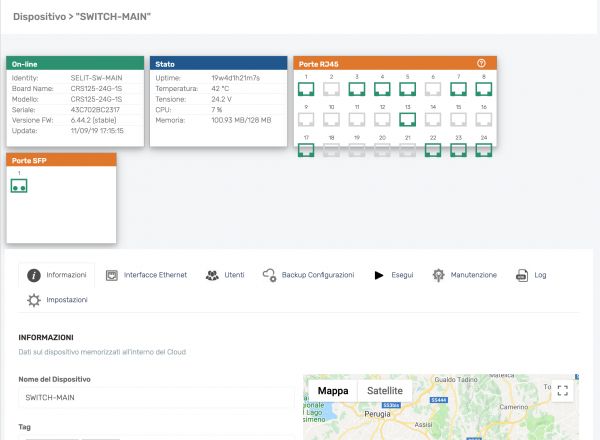Select inactive RJ45 port 12

click(x=382, y=119)
